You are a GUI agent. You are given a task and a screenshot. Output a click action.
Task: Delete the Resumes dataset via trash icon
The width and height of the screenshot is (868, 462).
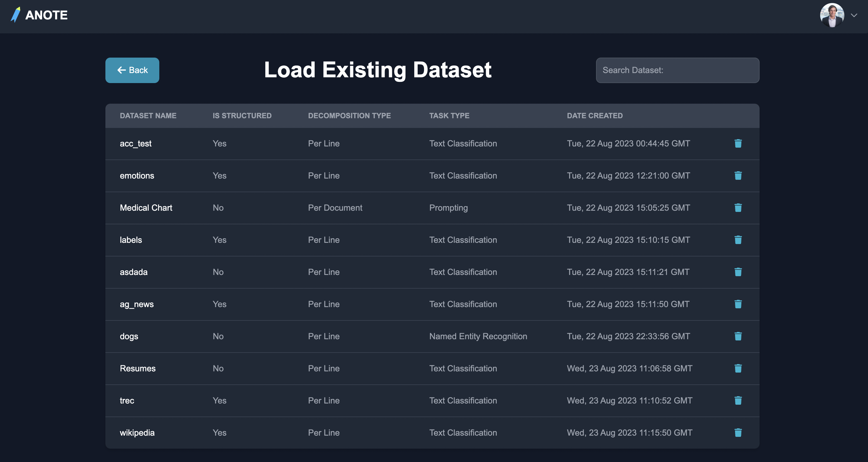point(738,368)
